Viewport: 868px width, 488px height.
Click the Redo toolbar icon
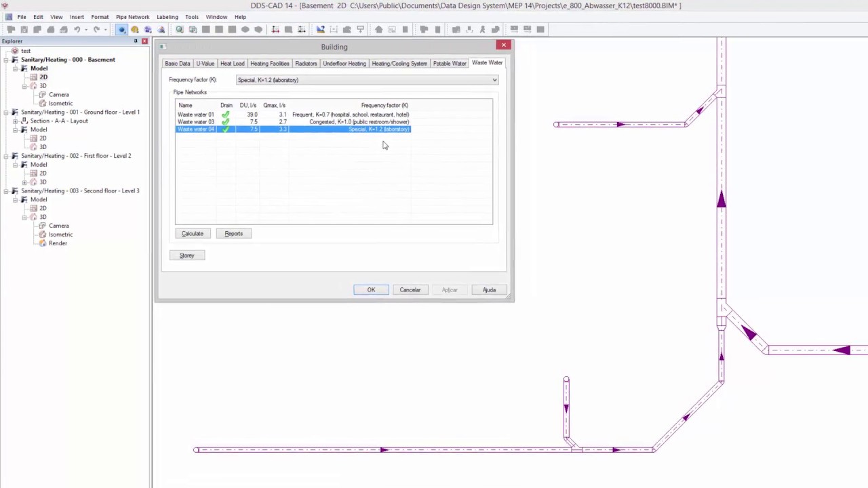[96, 29]
